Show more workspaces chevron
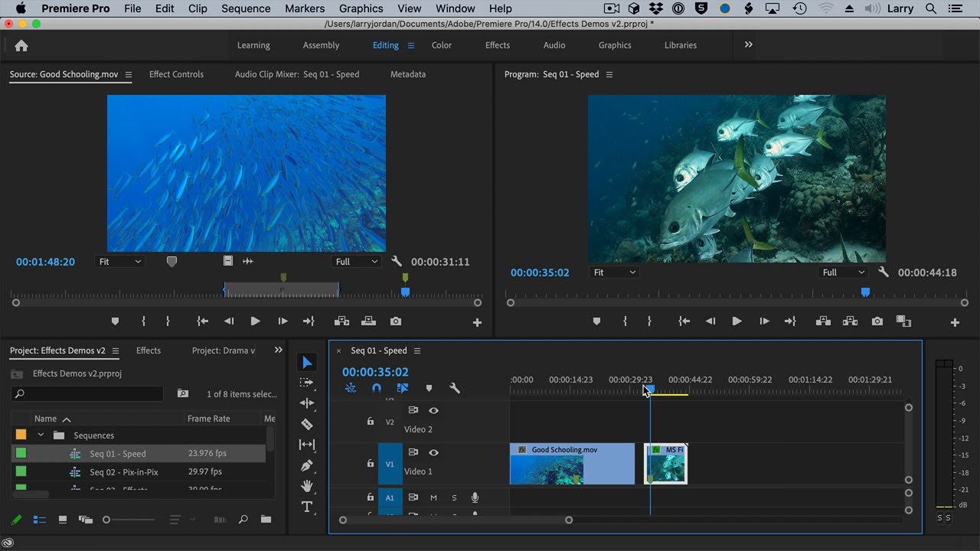The width and height of the screenshot is (980, 551). pyautogui.click(x=748, y=44)
